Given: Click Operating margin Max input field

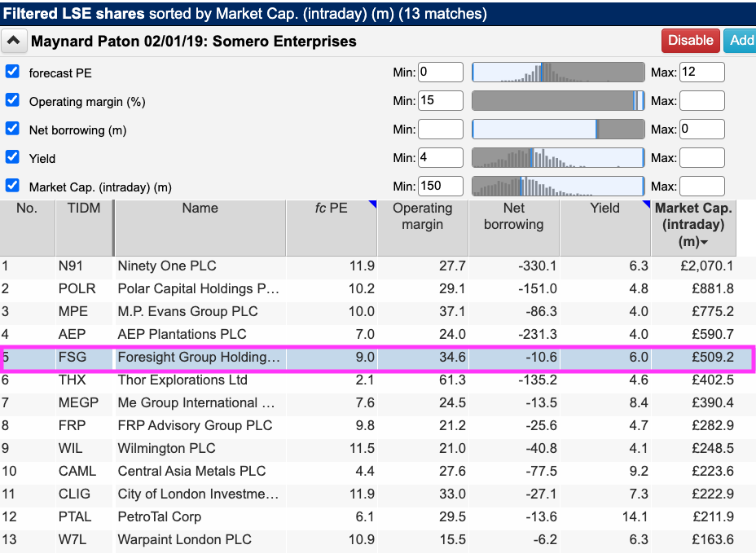Looking at the screenshot, I should point(702,101).
